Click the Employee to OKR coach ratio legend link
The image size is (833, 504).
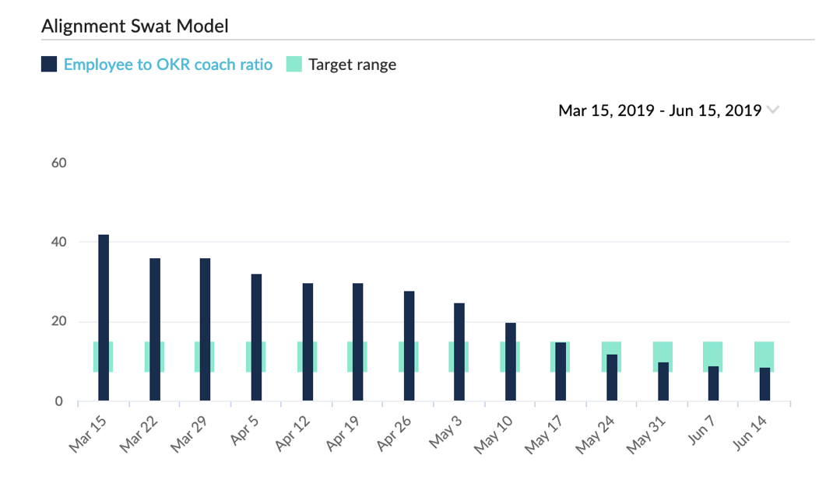167,65
